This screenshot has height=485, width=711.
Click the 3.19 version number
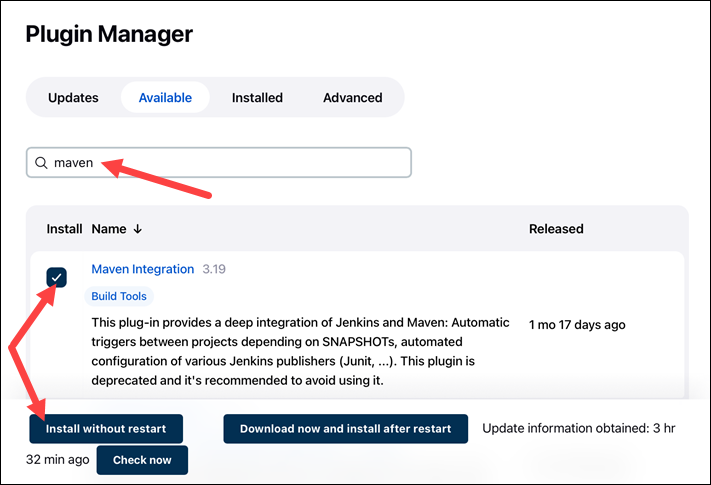coord(214,269)
